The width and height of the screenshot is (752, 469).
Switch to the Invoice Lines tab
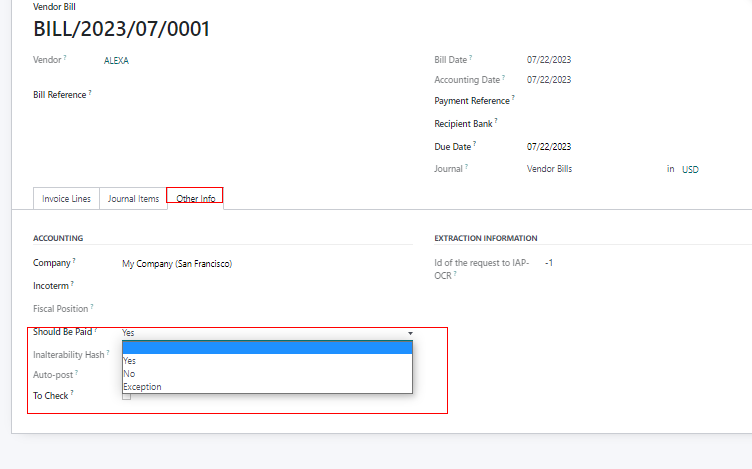click(x=66, y=198)
